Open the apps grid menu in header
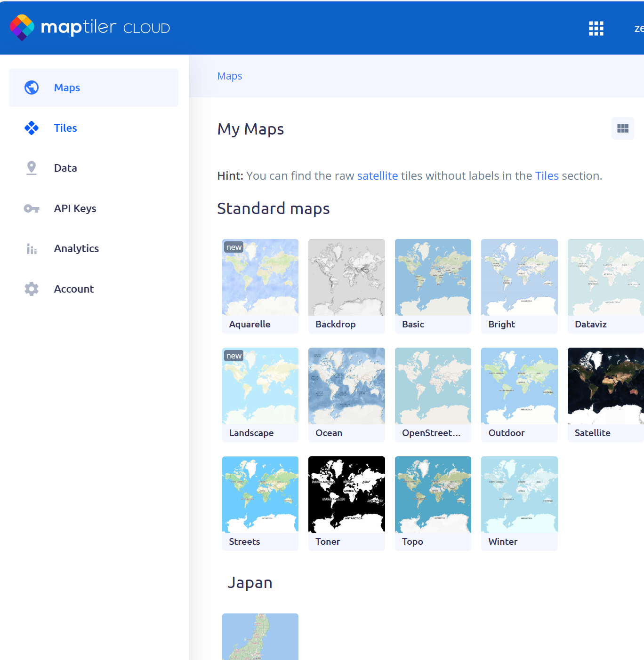The width and height of the screenshot is (644, 660). coord(596,28)
